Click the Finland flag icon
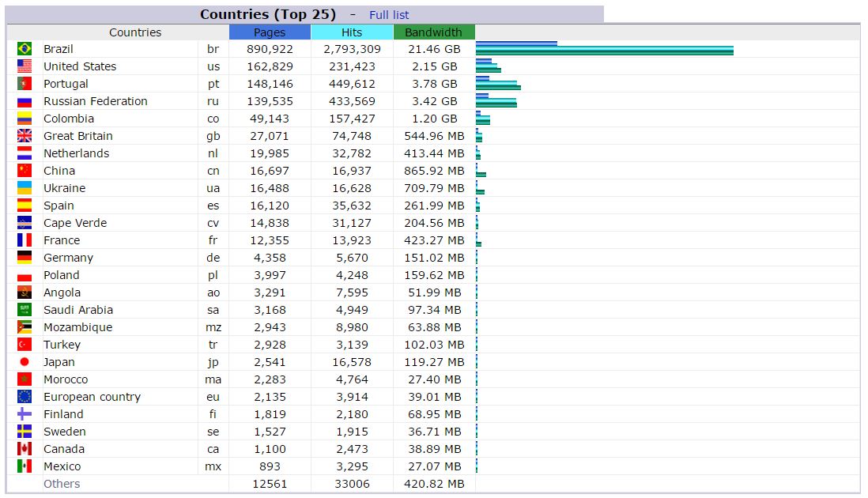Viewport: 868px width, 498px height. click(25, 414)
